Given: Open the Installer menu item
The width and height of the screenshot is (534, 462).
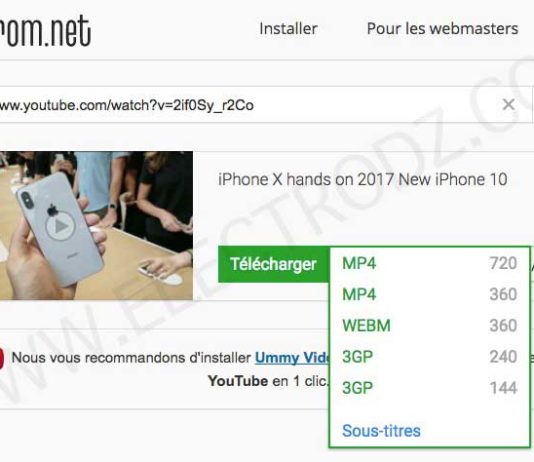Looking at the screenshot, I should [288, 29].
